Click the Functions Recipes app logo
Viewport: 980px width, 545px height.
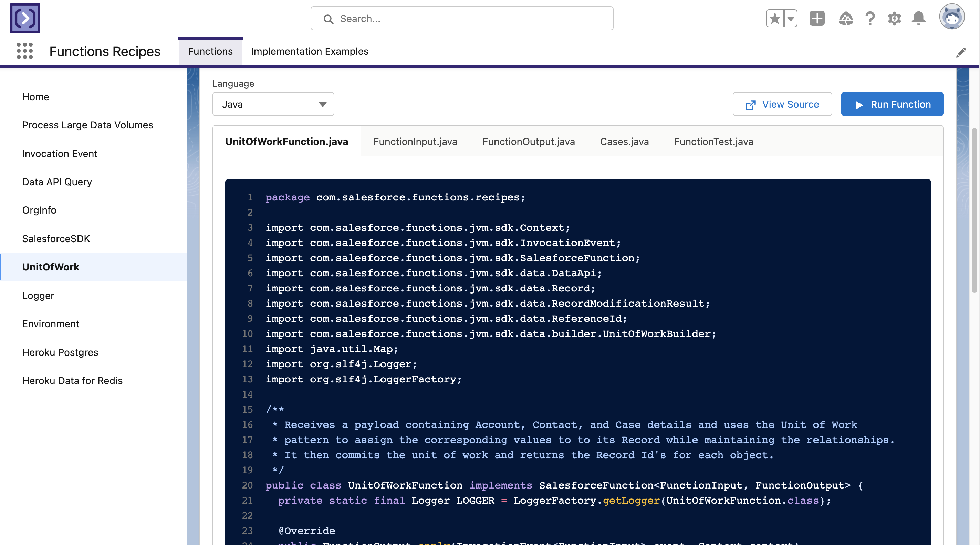(25, 18)
